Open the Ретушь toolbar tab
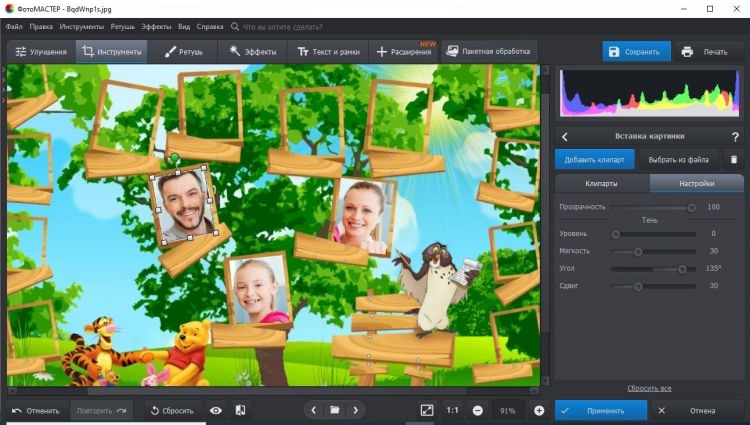750x425 pixels. (x=183, y=51)
